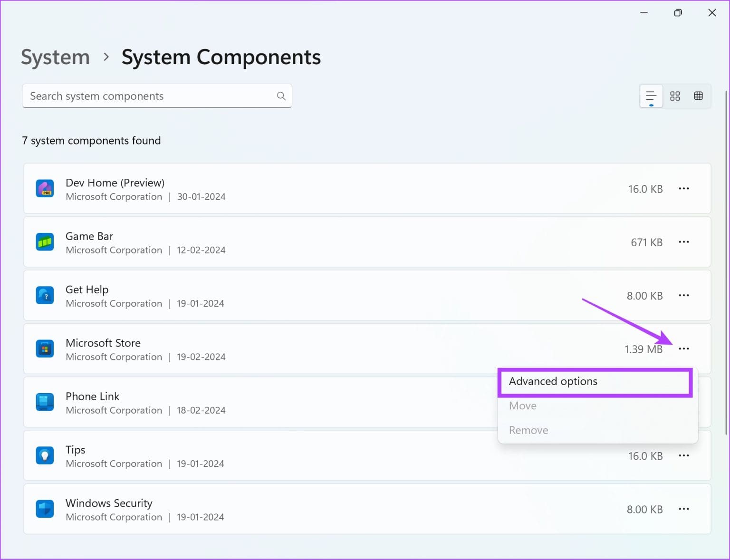The width and height of the screenshot is (730, 560).
Task: Click the Microsoft Store app icon
Action: pyautogui.click(x=45, y=349)
